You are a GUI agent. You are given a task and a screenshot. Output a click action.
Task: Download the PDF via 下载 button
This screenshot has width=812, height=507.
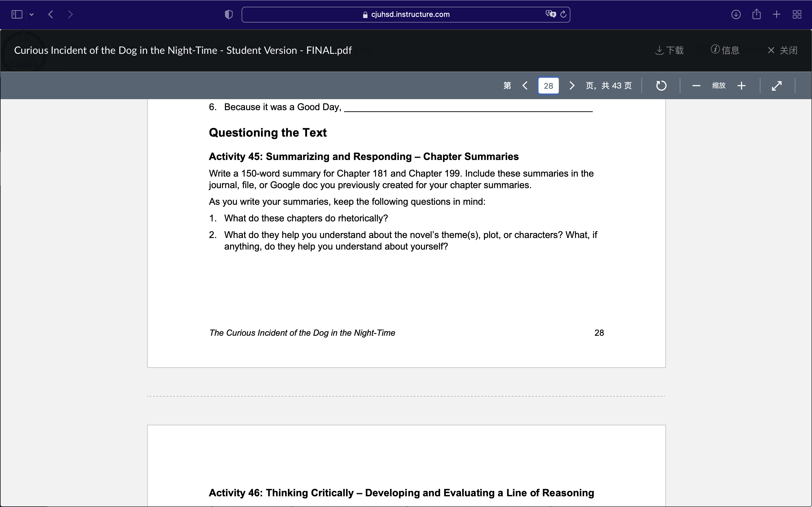[669, 50]
